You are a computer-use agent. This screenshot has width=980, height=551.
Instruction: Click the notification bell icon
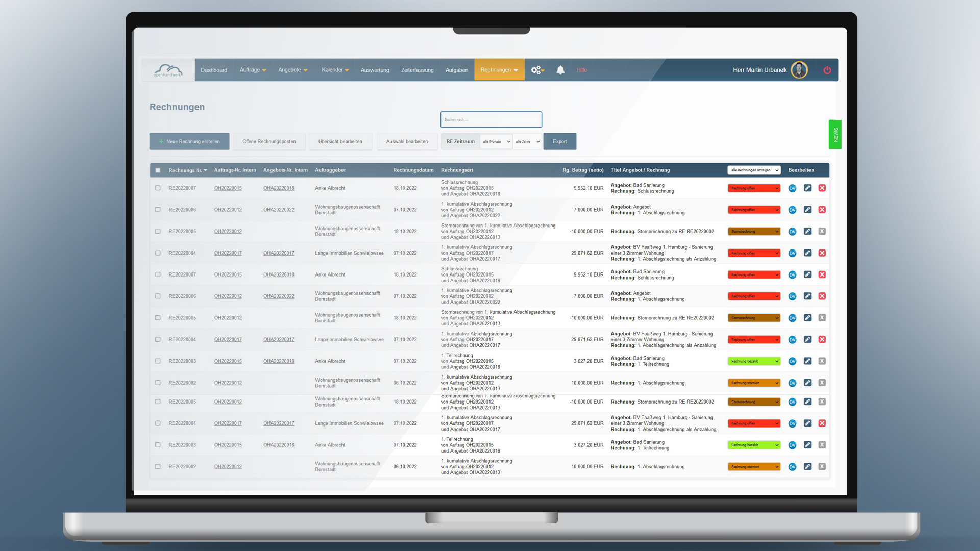tap(560, 70)
